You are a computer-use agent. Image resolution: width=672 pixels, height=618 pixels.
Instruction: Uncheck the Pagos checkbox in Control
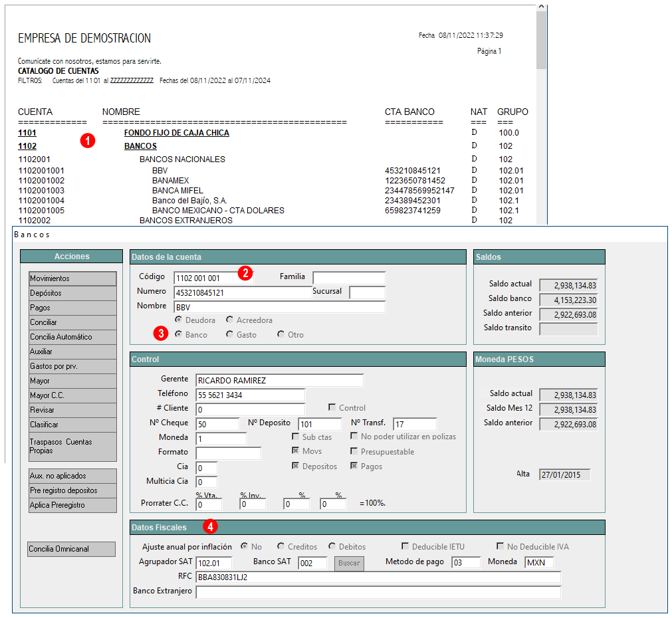354,466
